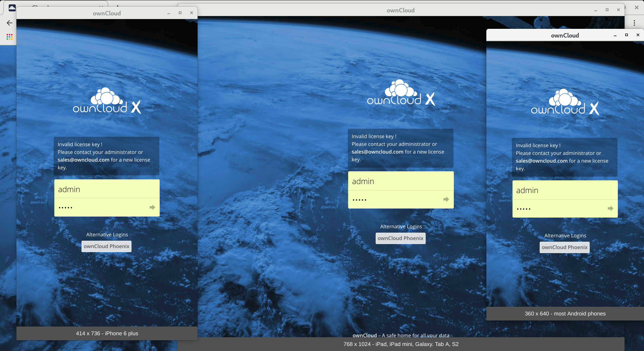Click the sales@owncloud.com link in the iPhone window
This screenshot has width=644, height=351.
point(83,160)
